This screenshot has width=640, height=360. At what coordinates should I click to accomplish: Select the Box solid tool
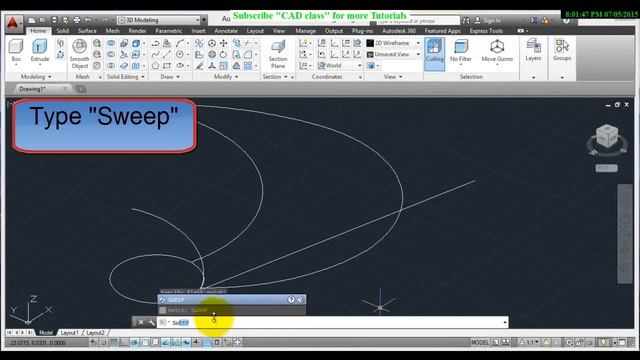pos(16,51)
